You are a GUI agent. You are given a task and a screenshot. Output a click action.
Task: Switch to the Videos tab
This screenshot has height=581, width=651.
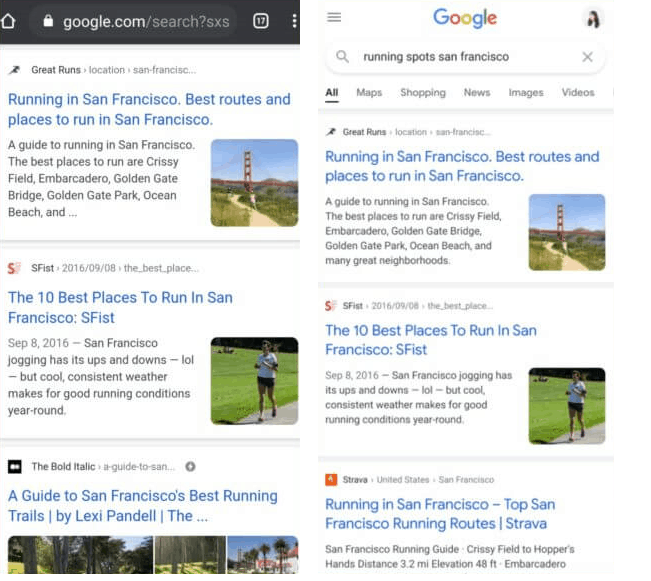click(578, 93)
